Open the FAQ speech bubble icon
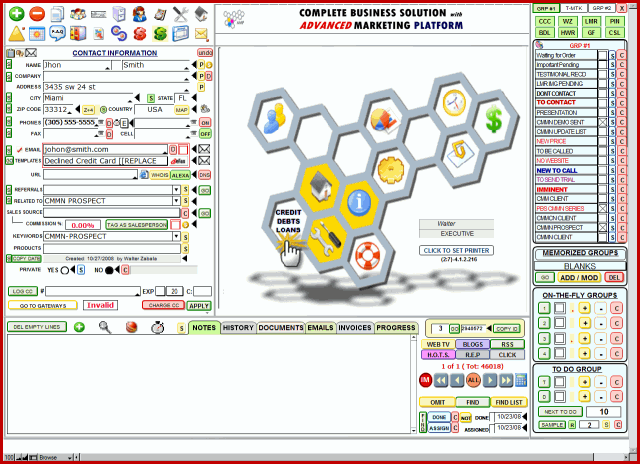 click(x=57, y=34)
